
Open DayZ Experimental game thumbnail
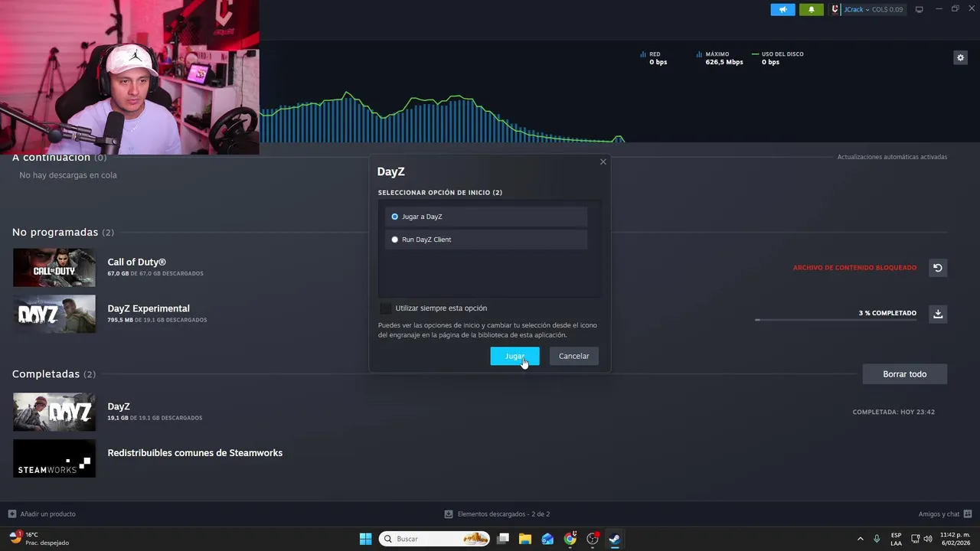pos(54,314)
